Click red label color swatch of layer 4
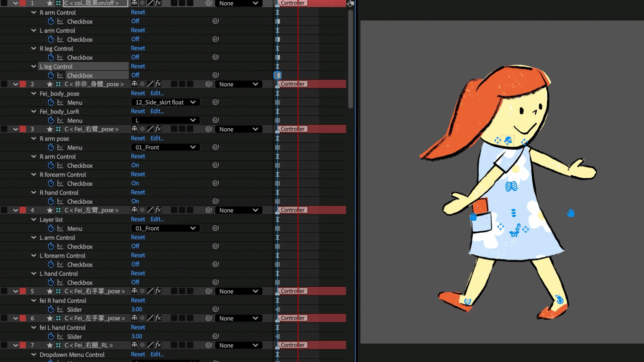644x362 pixels. pos(23,210)
